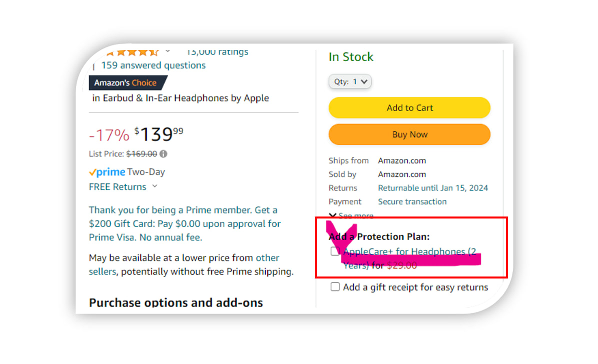Open AppleCare+ for Headphones plan link

pos(410,258)
